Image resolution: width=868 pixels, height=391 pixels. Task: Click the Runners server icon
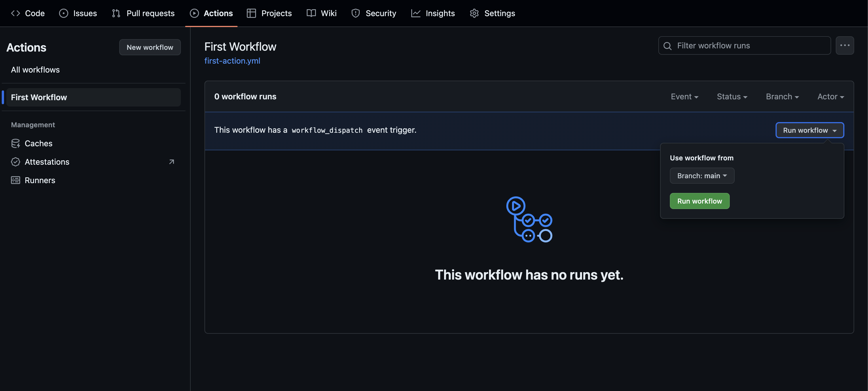(x=16, y=180)
